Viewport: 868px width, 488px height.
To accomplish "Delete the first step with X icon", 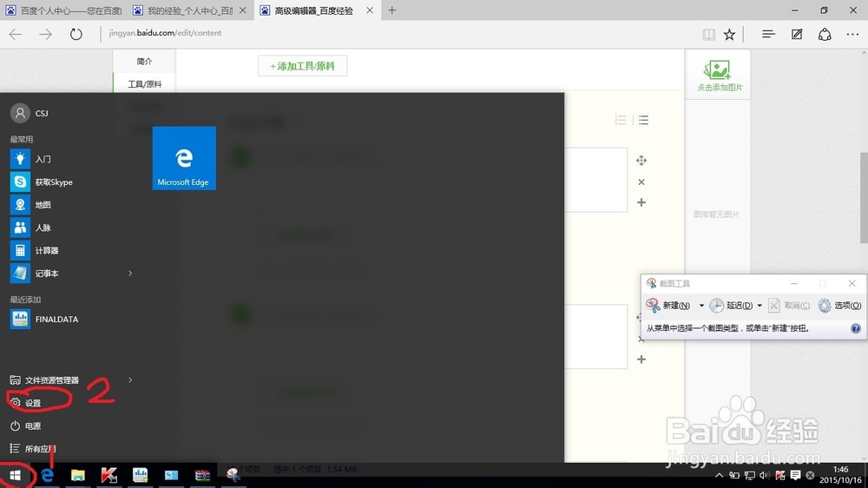I will tap(641, 181).
